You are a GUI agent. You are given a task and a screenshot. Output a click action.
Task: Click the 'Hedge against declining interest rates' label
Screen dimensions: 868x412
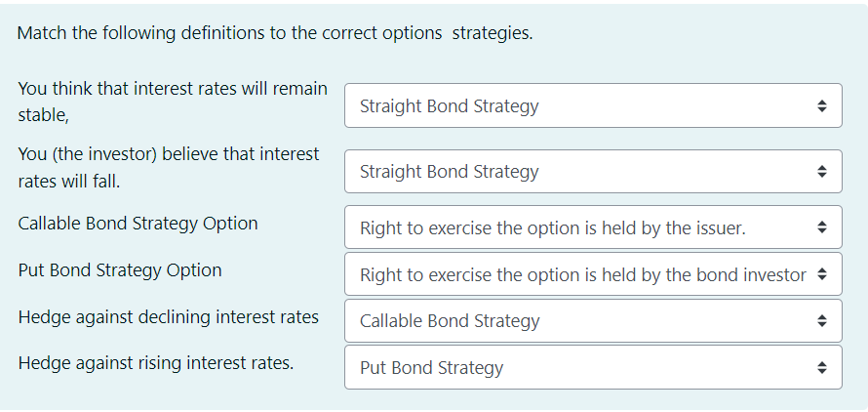[168, 317]
